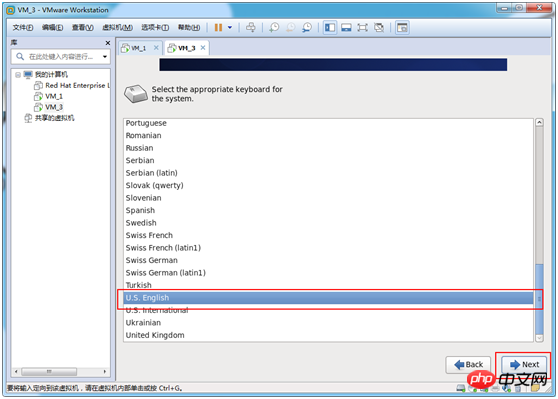
Task: Choose Russian keyboard layout
Action: click(328, 148)
